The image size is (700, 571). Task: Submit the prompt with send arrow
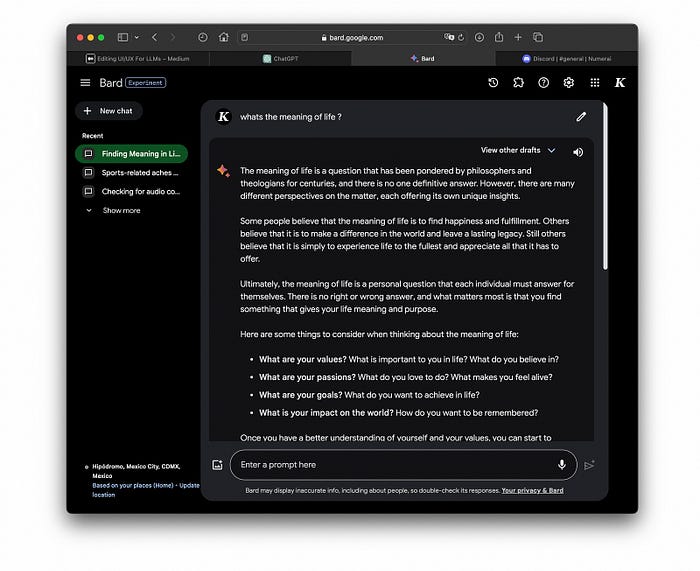coord(589,465)
